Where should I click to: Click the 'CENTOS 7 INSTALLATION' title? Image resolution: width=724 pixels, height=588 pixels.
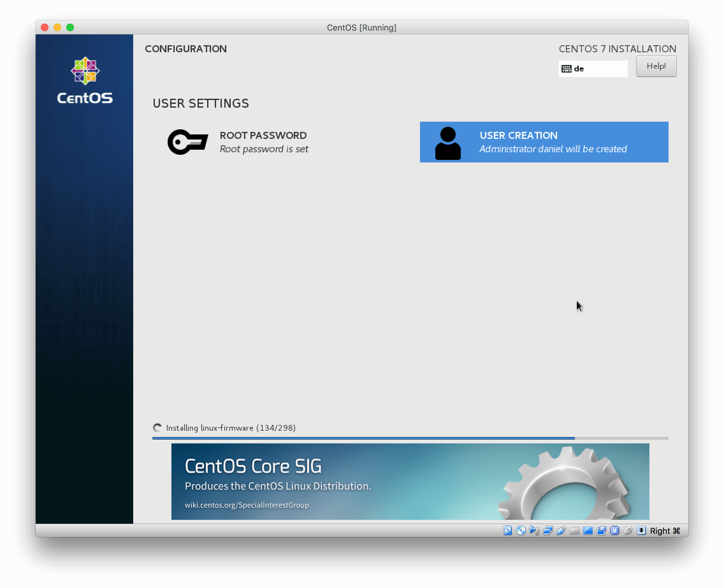(617, 49)
